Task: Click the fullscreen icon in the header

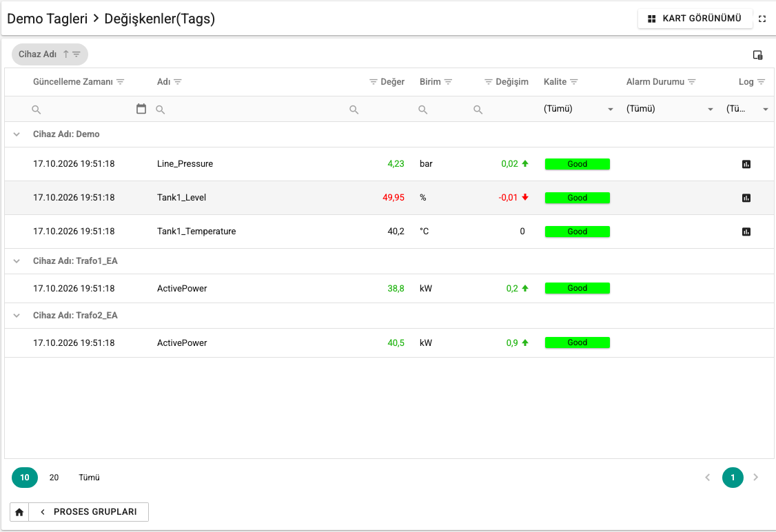Action: [x=762, y=19]
